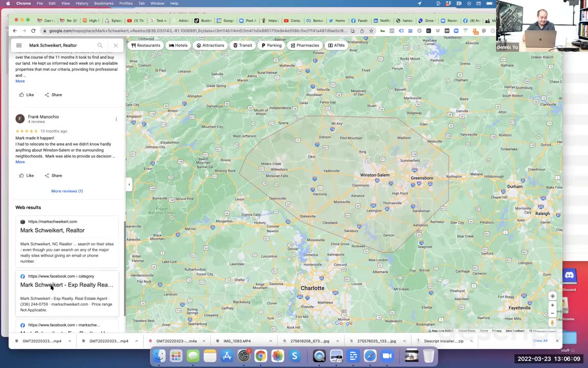Open the Google Maps hamburger menu
Screen dimensions: 588x368
(x=19, y=45)
